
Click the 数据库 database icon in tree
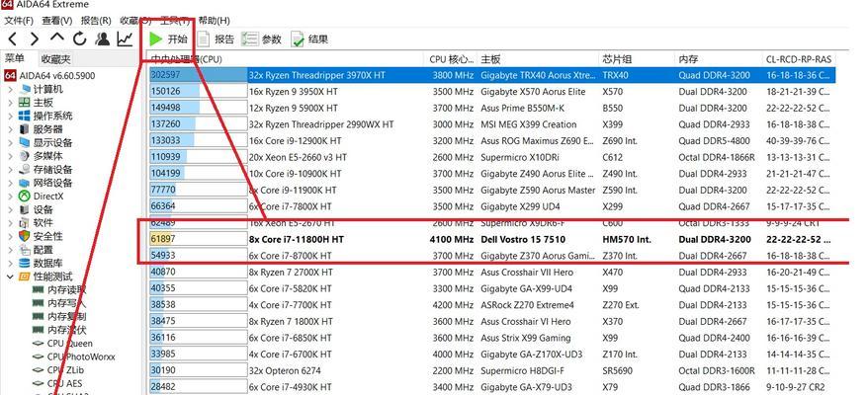pos(25,263)
